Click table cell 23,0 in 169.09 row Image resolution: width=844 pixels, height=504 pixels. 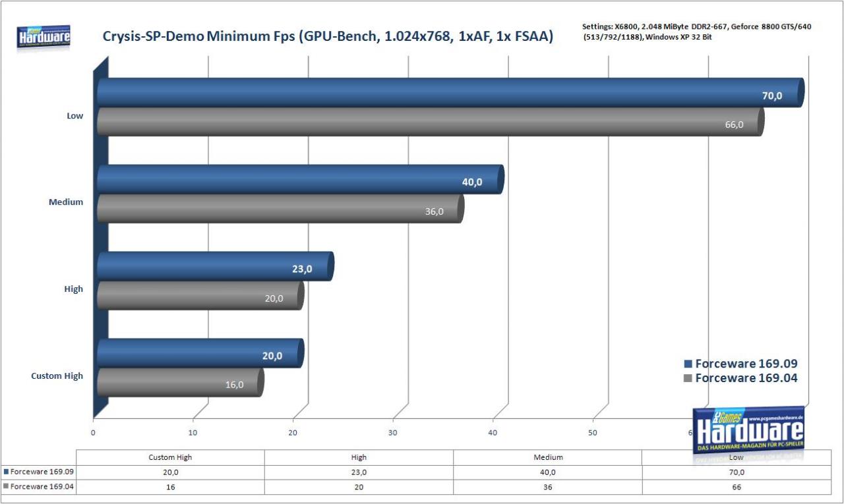[x=359, y=472]
